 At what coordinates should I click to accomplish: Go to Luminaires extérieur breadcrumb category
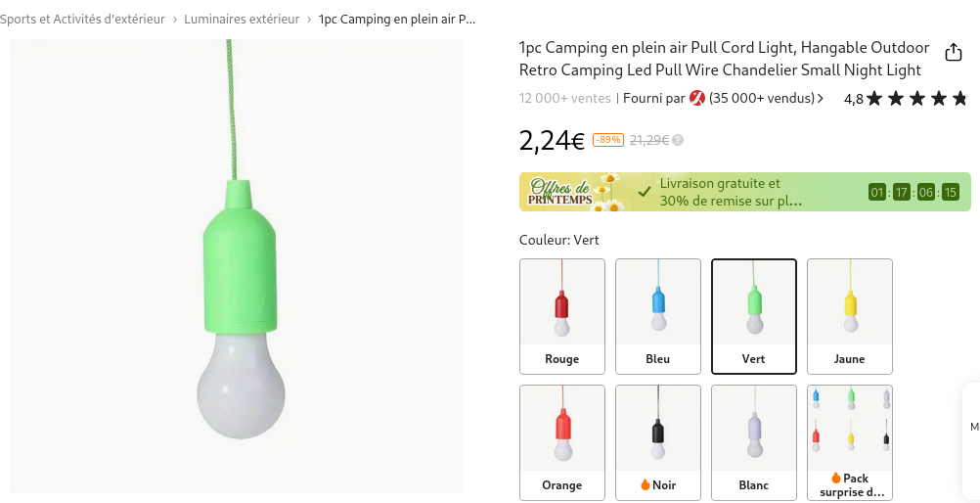point(242,20)
